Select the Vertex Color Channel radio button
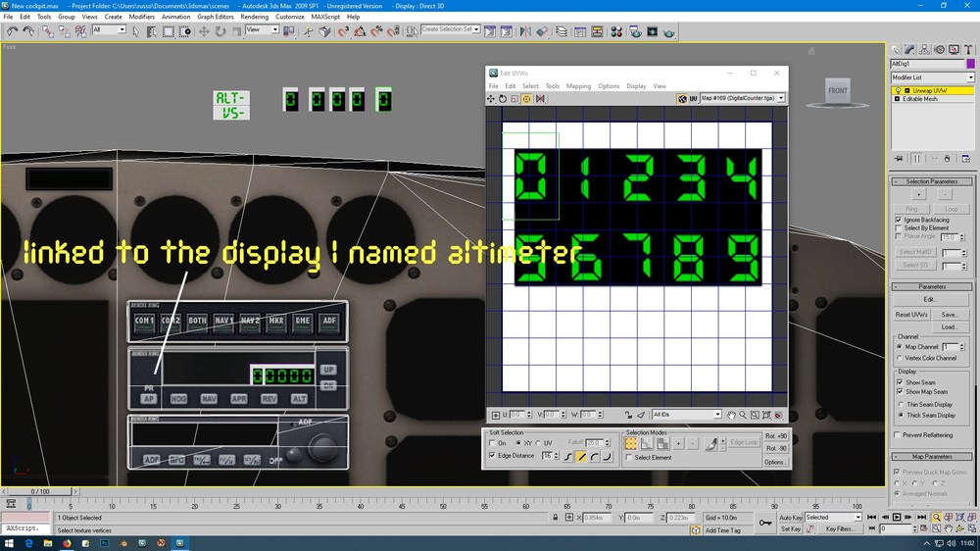The image size is (980, 551). click(900, 359)
